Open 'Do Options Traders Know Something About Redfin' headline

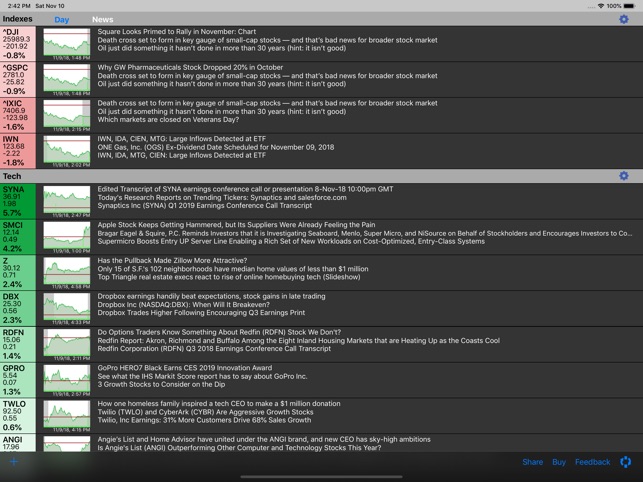click(x=219, y=332)
